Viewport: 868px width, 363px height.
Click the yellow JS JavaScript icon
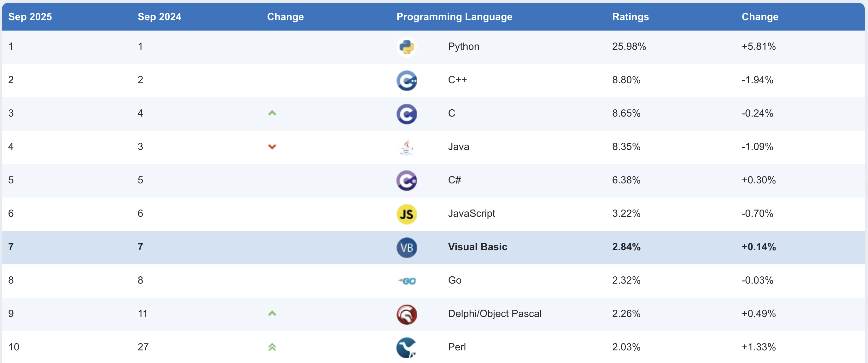tap(406, 214)
